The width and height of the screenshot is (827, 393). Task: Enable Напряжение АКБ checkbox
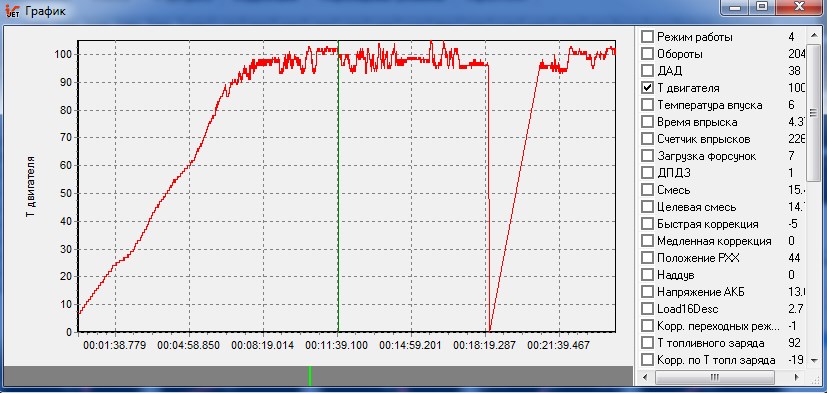[x=647, y=292]
